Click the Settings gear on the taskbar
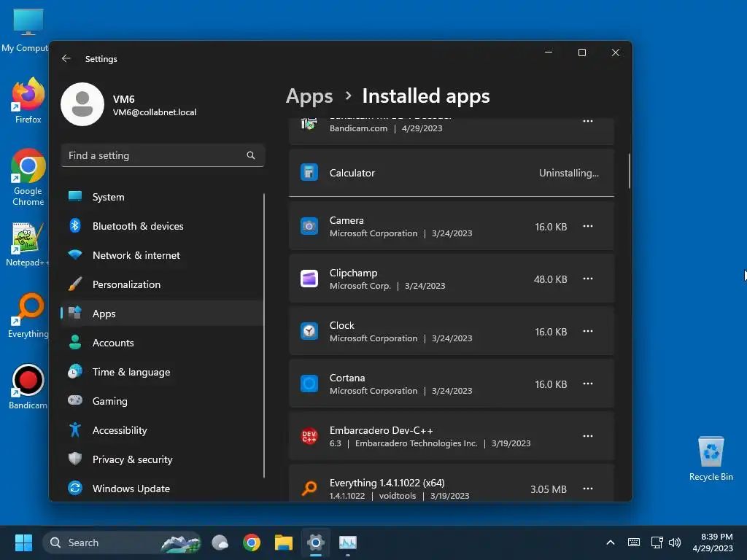 tap(315, 542)
